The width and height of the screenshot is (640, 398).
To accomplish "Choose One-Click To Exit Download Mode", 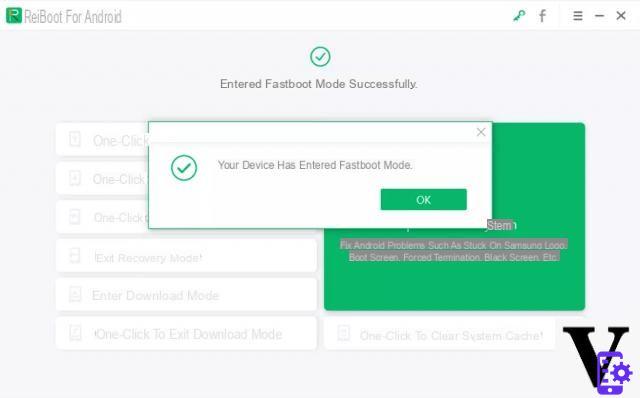I will pos(186,334).
